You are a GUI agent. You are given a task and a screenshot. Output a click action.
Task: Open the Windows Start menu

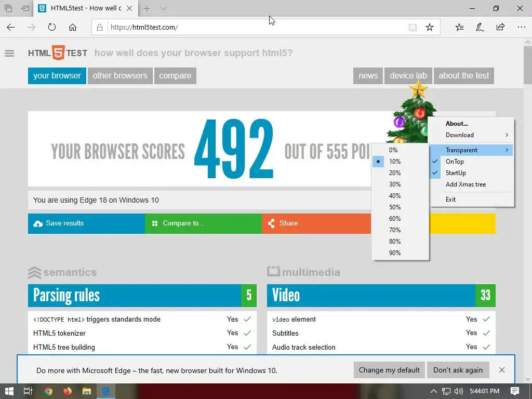(x=9, y=391)
